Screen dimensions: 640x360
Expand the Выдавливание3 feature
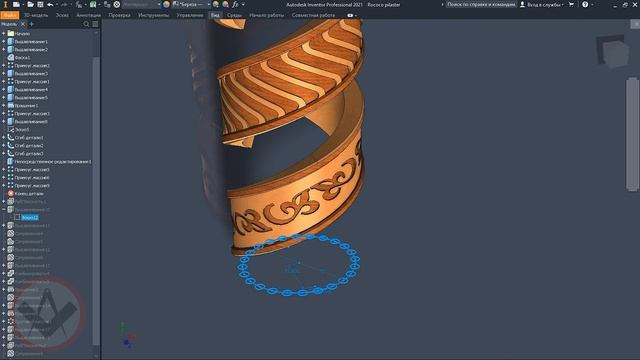(x=4, y=73)
